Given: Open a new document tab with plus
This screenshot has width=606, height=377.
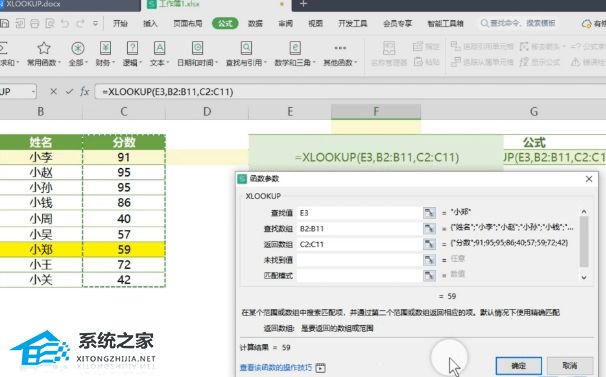Looking at the screenshot, I should 303,4.
